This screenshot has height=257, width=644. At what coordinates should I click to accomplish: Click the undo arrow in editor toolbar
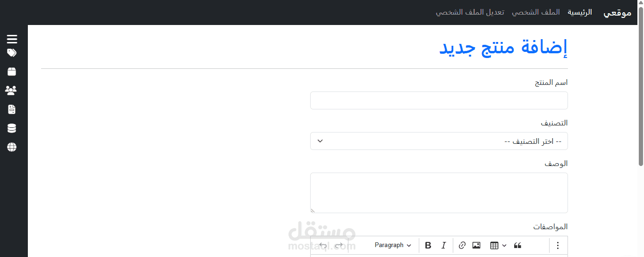tap(323, 245)
